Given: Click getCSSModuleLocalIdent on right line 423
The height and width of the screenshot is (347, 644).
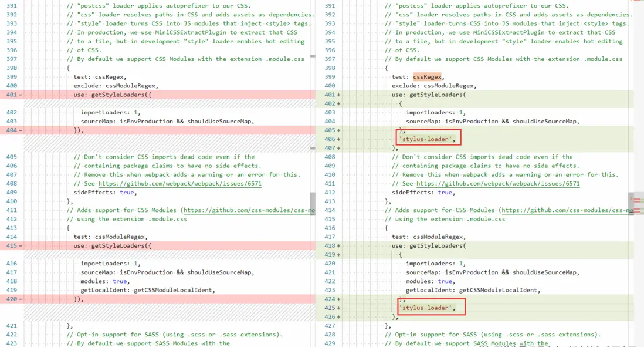Looking at the screenshot, I should 498,290.
